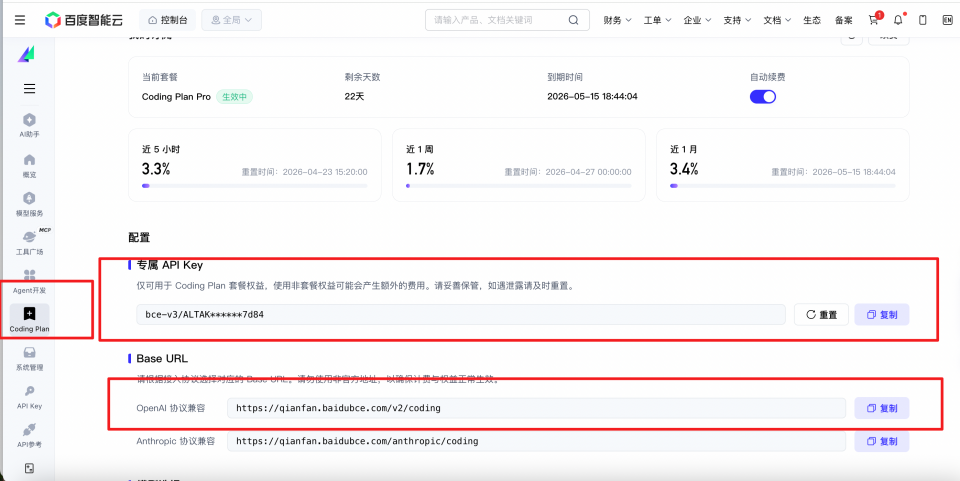The width and height of the screenshot is (960, 481).
Task: Click the 1.7% usage value
Action: pos(420,169)
